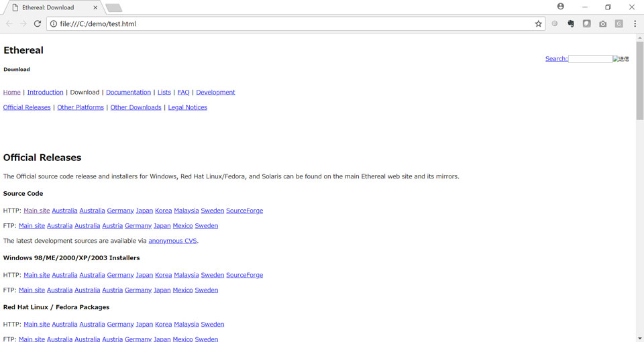
Task: Click Main site in Windows Installers HTTP row
Action: (x=36, y=275)
